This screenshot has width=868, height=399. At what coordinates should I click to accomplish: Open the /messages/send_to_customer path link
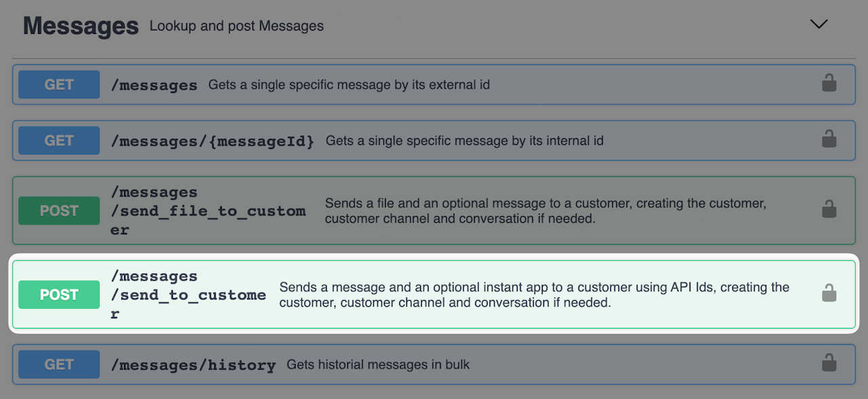pyautogui.click(x=188, y=295)
